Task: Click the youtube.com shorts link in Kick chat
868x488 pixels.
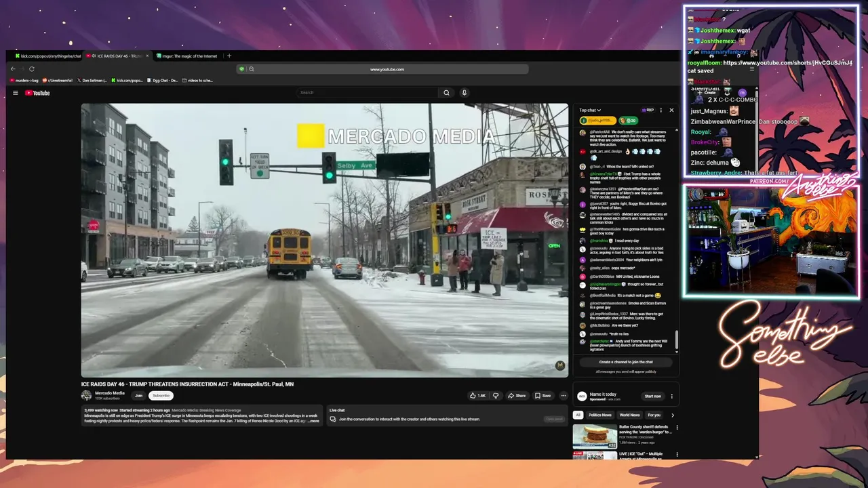Action: coord(787,62)
